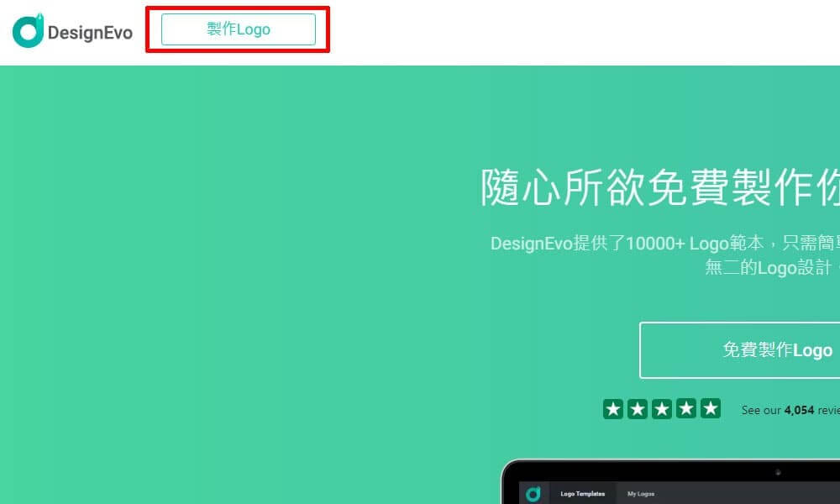This screenshot has width=840, height=504.
Task: Click the DesignEvo brand name text
Action: (90, 33)
